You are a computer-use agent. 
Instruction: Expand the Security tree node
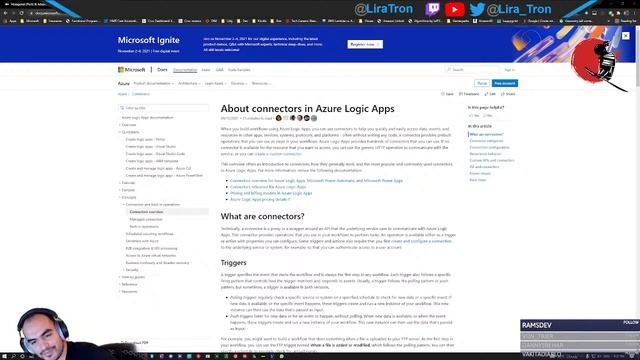tap(131, 270)
